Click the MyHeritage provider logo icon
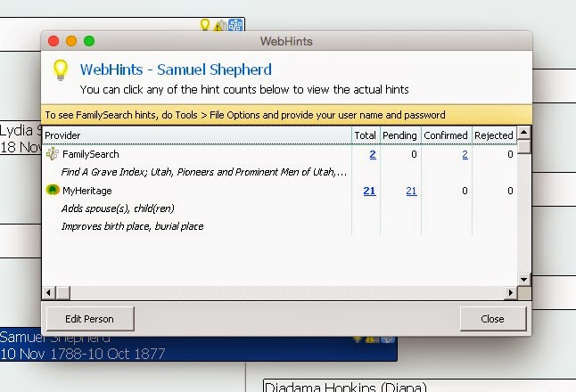This screenshot has height=392, width=576. point(53,190)
